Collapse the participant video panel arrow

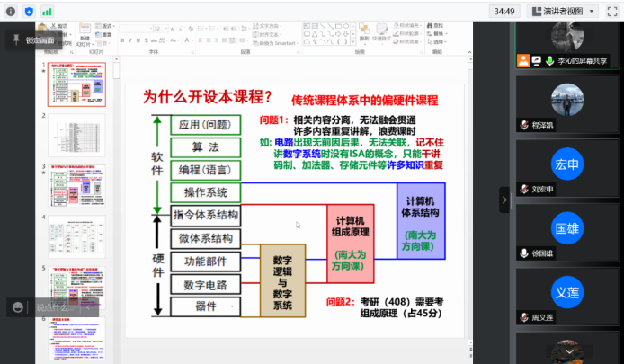tap(504, 200)
